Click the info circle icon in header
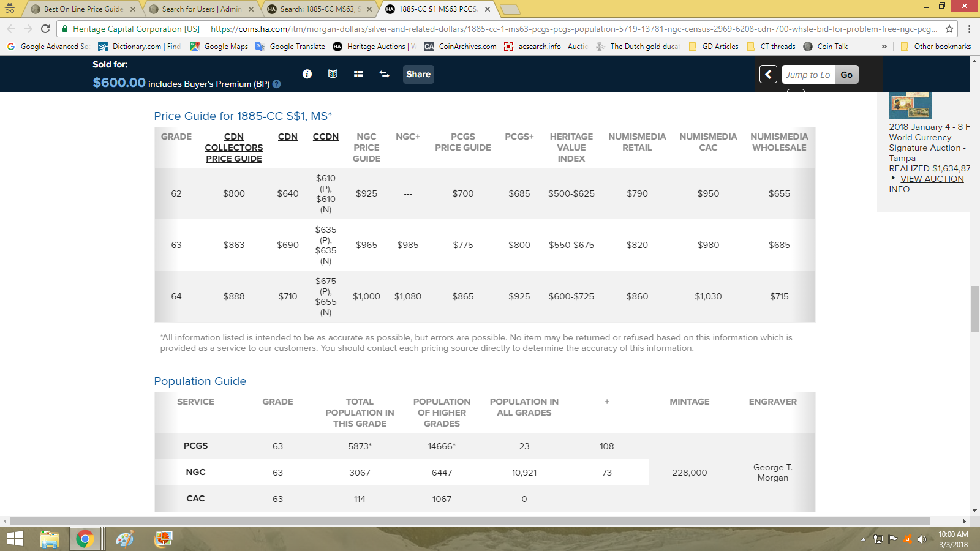This screenshot has width=980, height=551. click(x=307, y=74)
